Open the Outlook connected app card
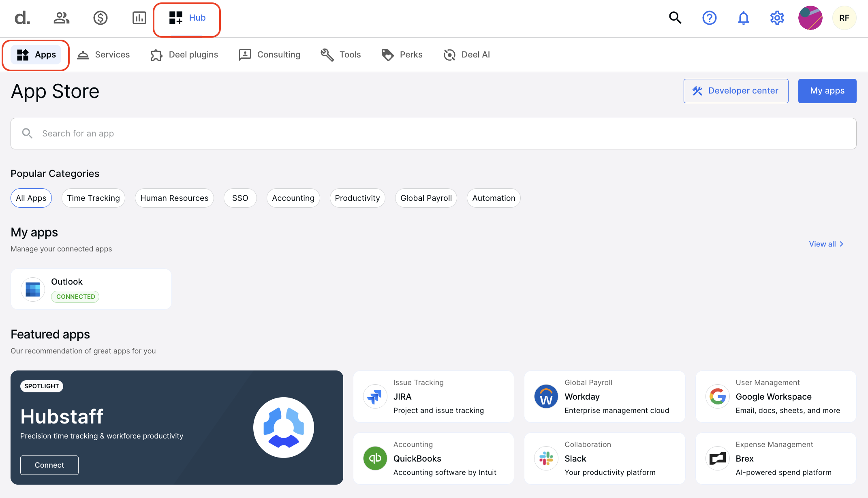The image size is (868, 498). click(91, 289)
